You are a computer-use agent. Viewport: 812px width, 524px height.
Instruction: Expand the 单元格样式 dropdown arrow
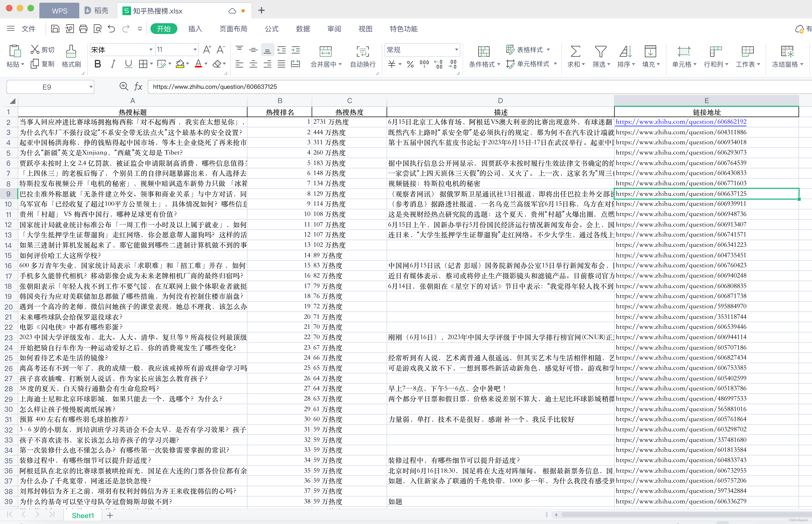coord(555,64)
